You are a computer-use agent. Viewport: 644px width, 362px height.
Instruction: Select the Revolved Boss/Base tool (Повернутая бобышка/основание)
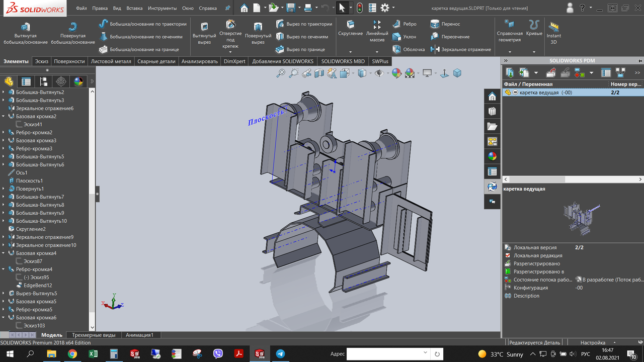(x=73, y=33)
